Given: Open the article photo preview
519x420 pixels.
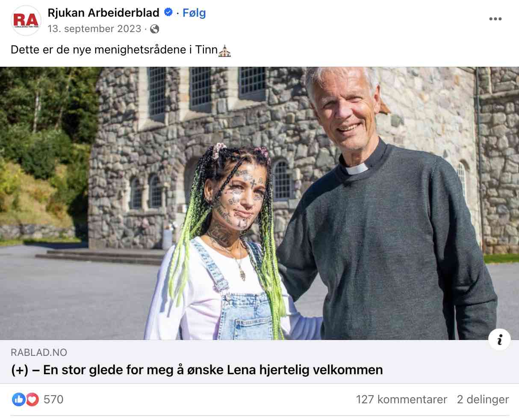Looking at the screenshot, I should pyautogui.click(x=259, y=203).
